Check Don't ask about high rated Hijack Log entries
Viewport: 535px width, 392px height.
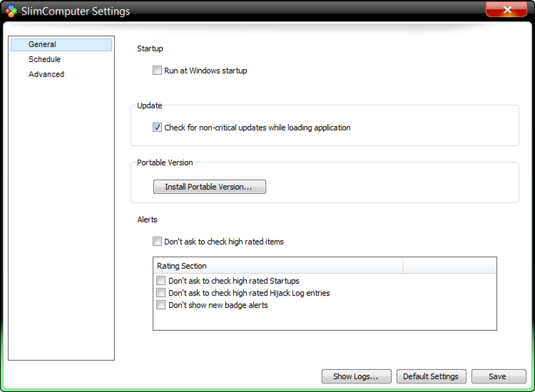(160, 293)
